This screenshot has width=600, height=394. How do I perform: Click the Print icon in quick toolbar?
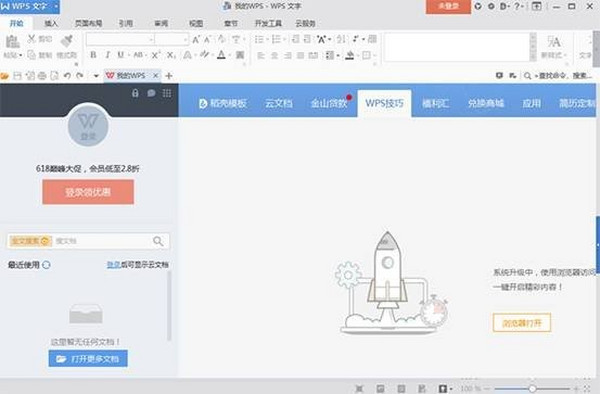(x=42, y=76)
